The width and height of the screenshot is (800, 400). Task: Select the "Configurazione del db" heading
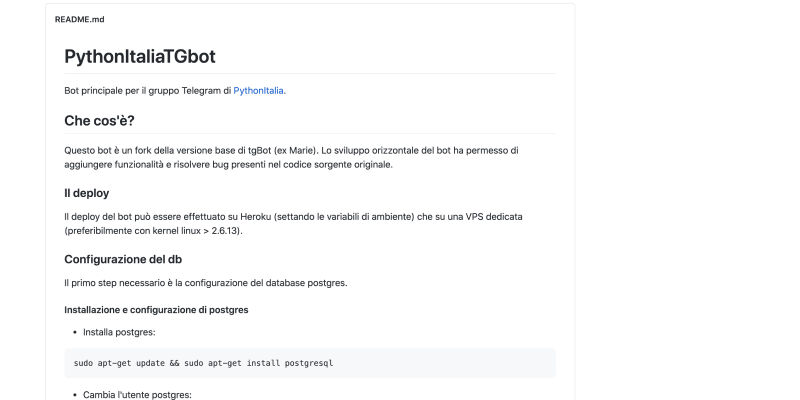[123, 259]
